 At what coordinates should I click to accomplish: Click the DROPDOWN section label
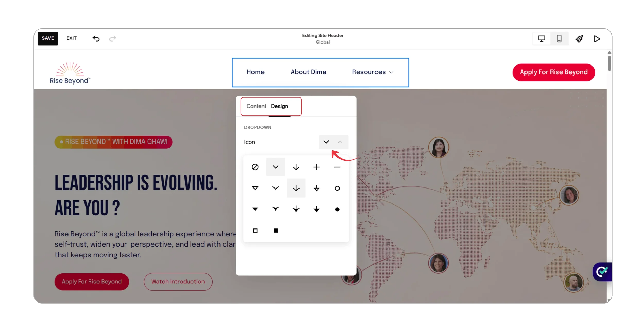point(258,127)
